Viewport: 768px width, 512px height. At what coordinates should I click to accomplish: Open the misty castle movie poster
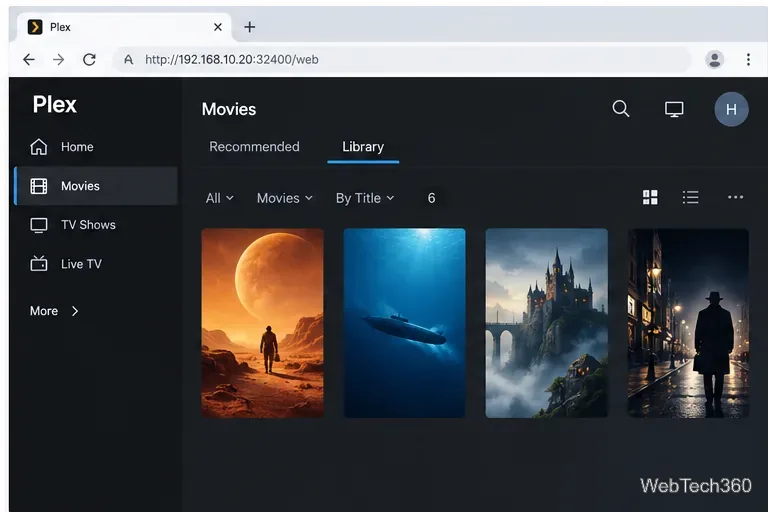coord(547,323)
